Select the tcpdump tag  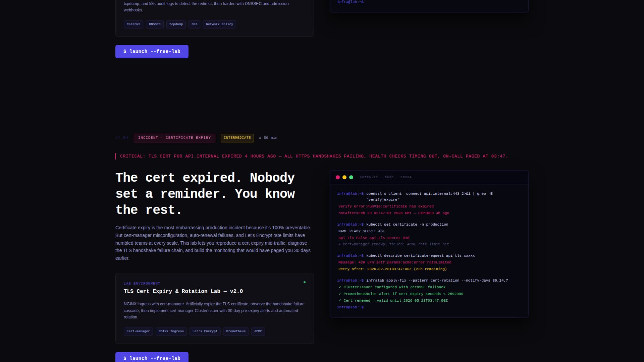coord(176,24)
